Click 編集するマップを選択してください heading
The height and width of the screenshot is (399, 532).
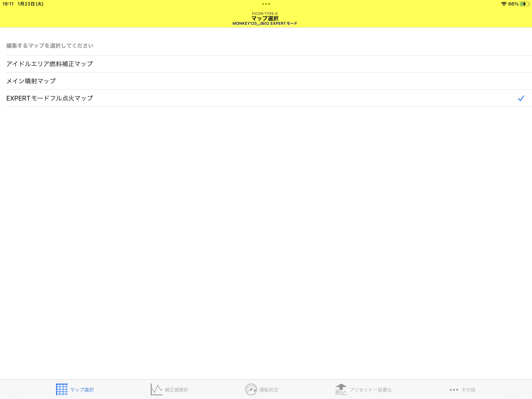[x=50, y=46]
